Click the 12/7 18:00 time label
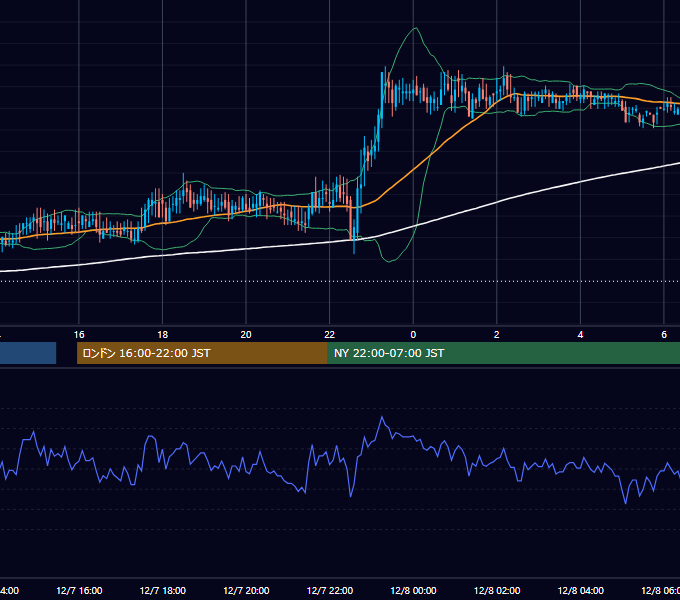This screenshot has height=600, width=680. click(163, 590)
